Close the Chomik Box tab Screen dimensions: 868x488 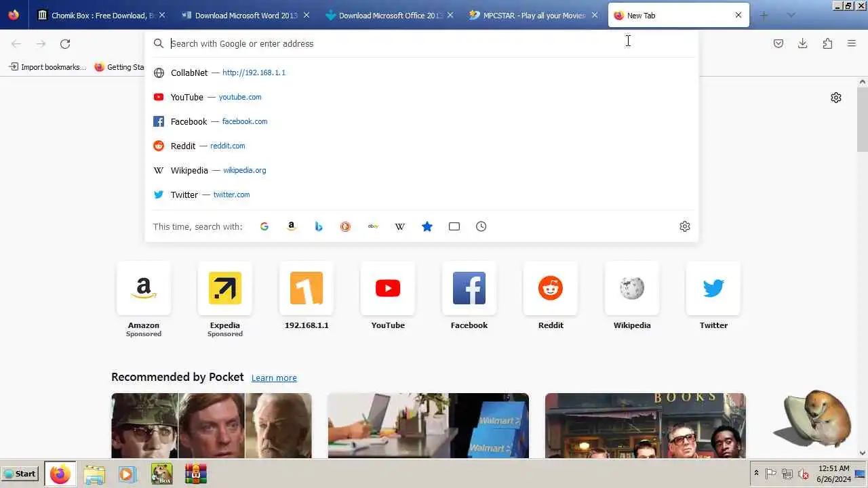click(x=162, y=15)
